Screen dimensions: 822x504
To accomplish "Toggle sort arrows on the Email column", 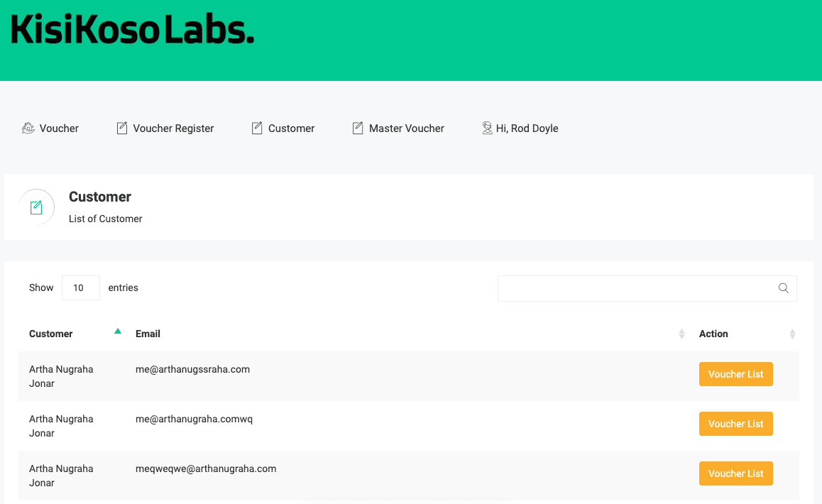I will 681,334.
